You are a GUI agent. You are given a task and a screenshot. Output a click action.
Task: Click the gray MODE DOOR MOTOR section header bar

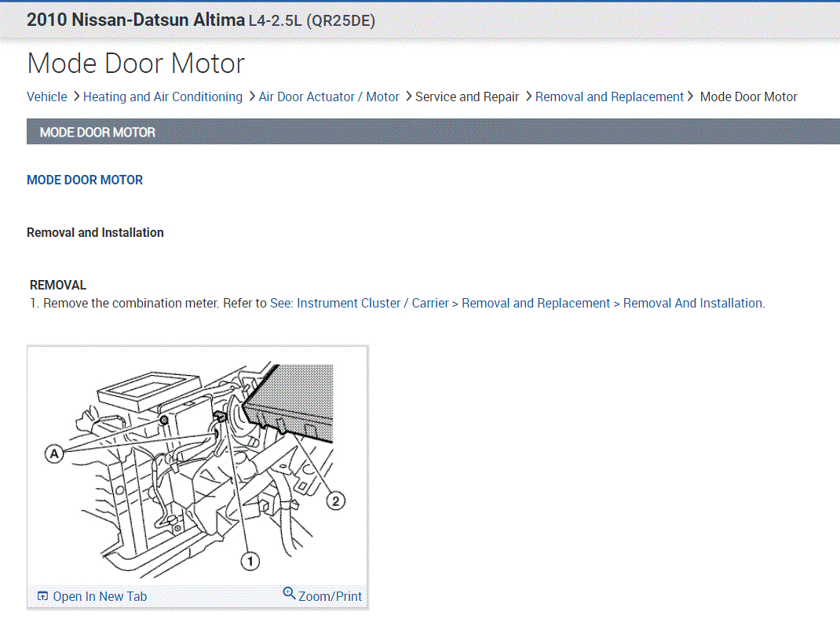(x=433, y=132)
